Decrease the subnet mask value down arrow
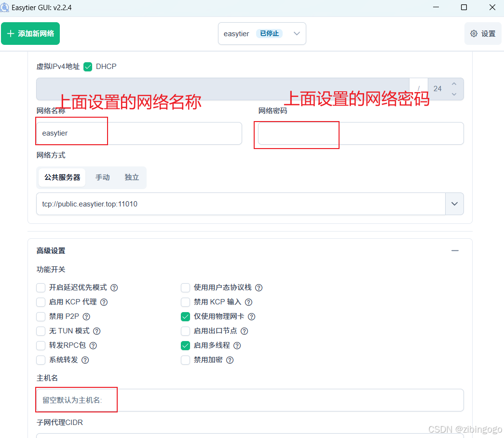 [x=454, y=94]
